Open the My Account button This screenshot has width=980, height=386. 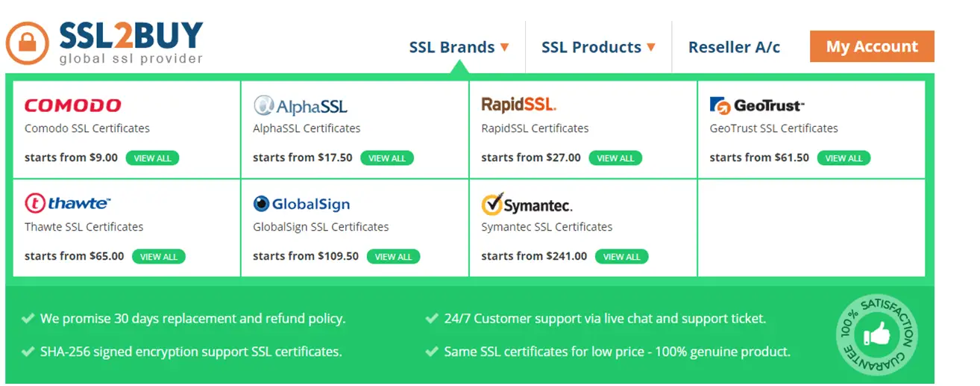(x=872, y=46)
